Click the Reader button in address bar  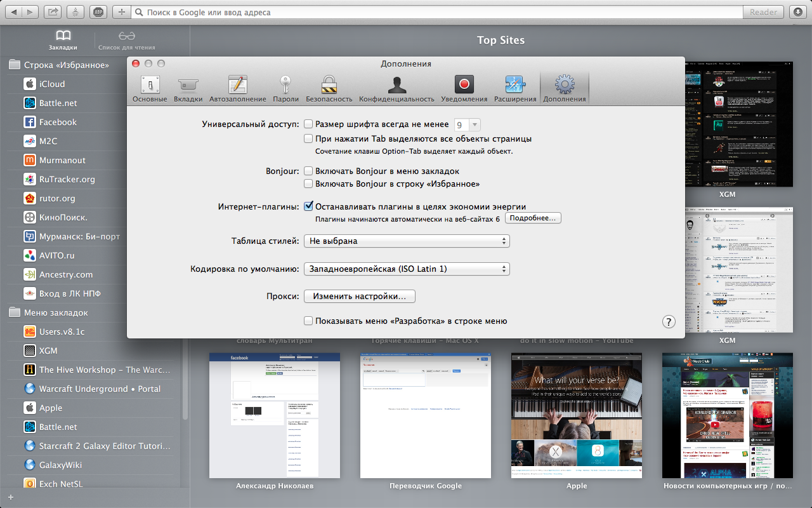(x=763, y=12)
